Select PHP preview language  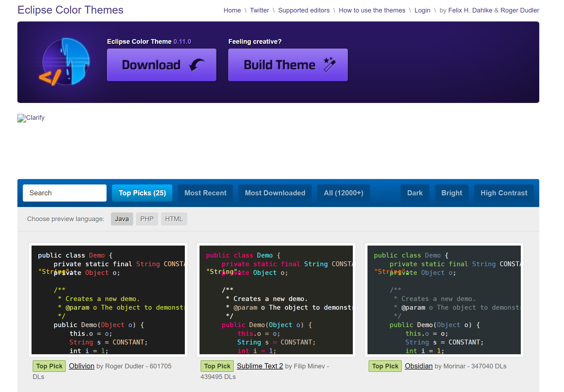point(147,219)
